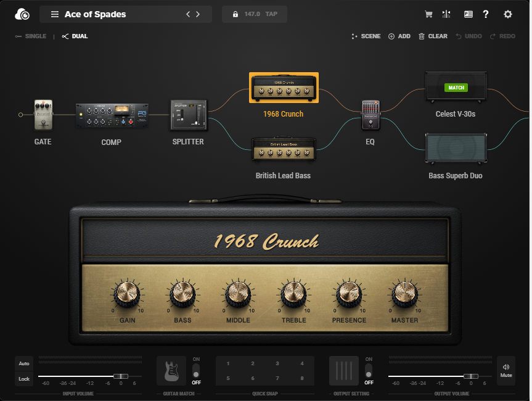Click the Positive Grid cloud logo
532x401 pixels.
(22, 14)
